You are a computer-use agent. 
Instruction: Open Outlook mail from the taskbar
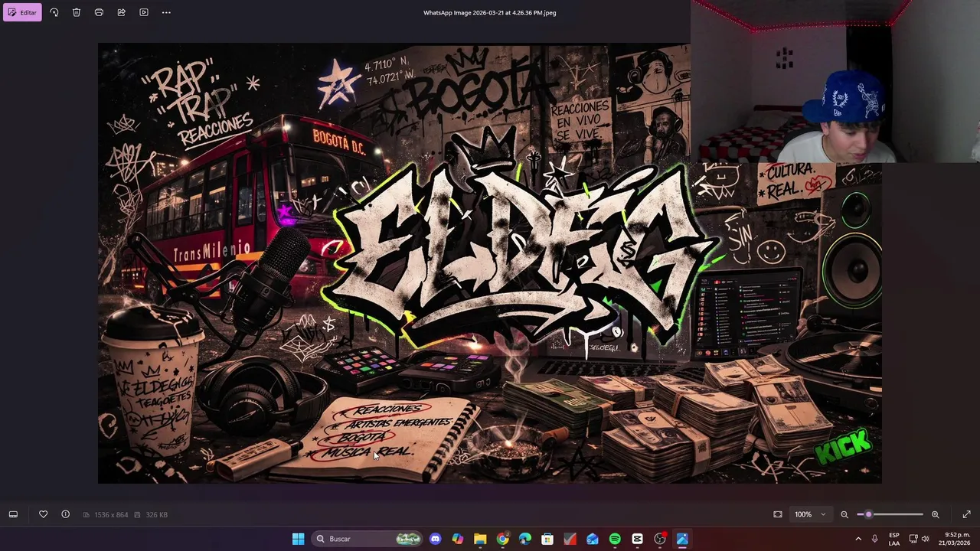click(593, 539)
